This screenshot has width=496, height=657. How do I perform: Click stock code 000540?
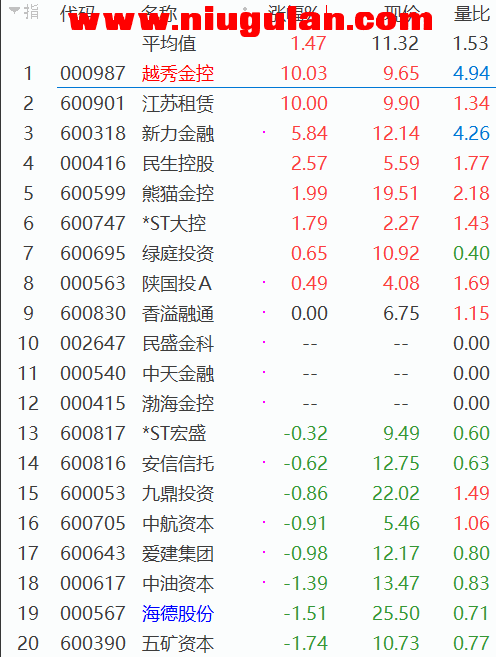(x=93, y=374)
